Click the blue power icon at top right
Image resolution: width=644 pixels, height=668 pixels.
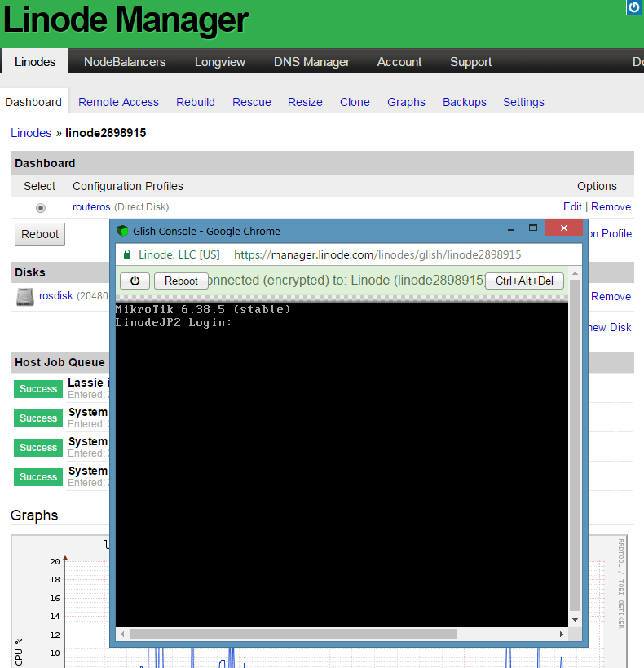pyautogui.click(x=634, y=7)
